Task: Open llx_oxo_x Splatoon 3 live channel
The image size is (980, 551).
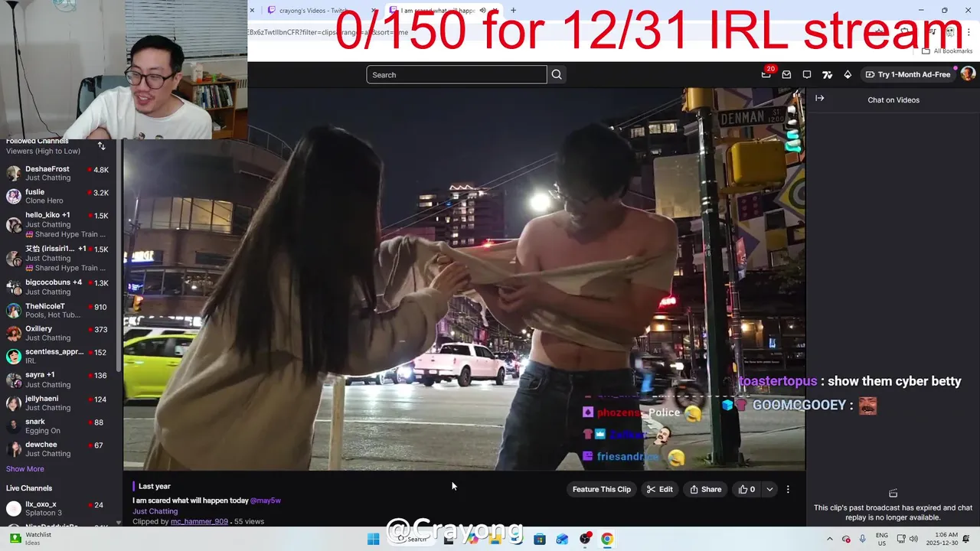Action: [x=60, y=508]
